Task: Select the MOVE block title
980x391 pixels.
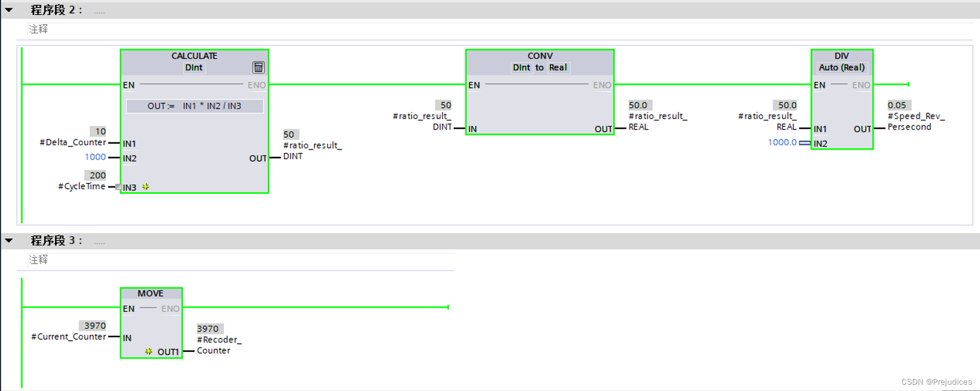Action: (151, 294)
